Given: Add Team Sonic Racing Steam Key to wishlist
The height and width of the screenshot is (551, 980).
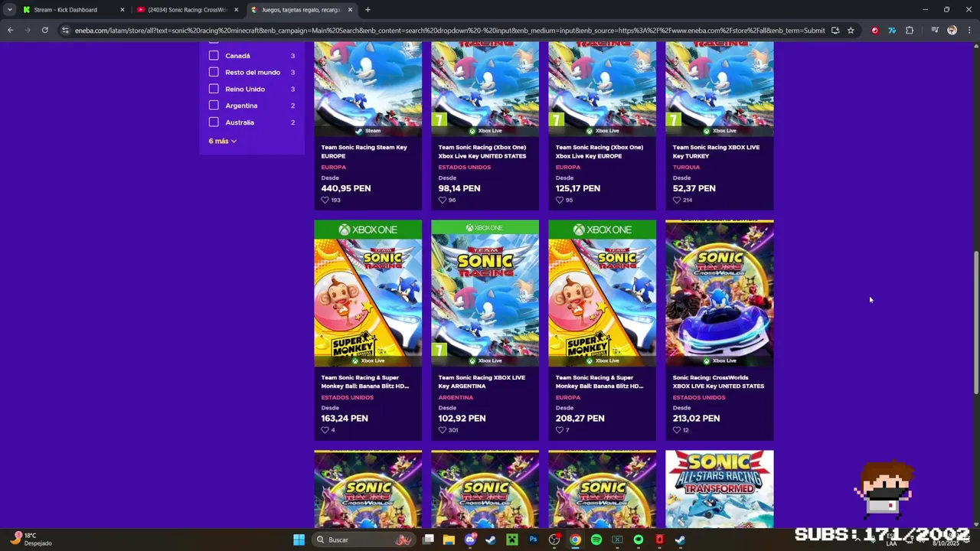Looking at the screenshot, I should 325,200.
